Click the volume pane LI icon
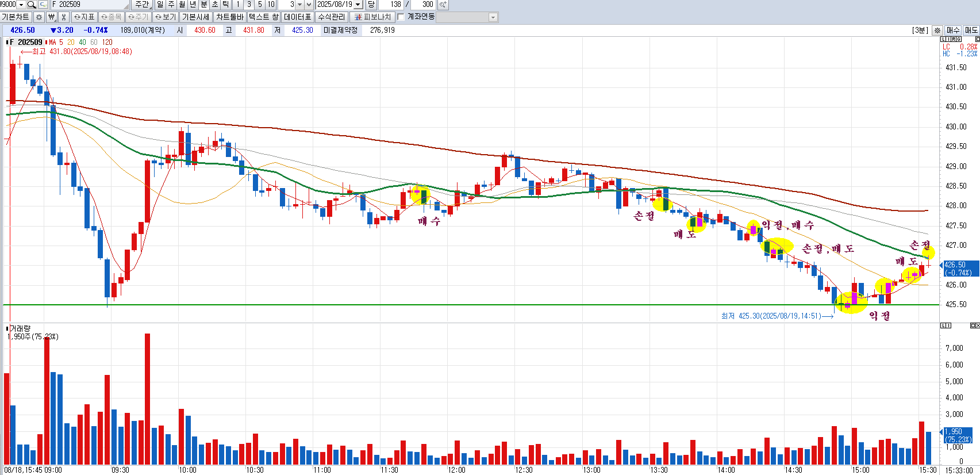Screen dimensions: 980x475 coord(946,325)
